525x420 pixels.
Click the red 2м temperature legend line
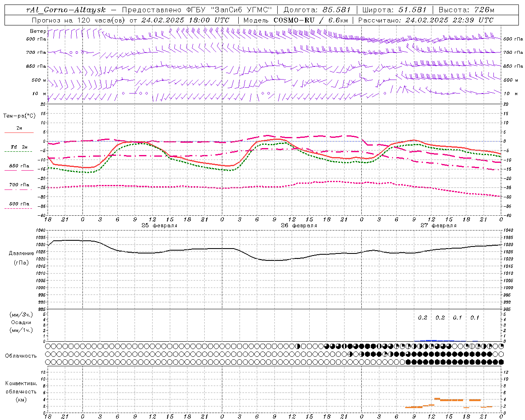coord(18,132)
